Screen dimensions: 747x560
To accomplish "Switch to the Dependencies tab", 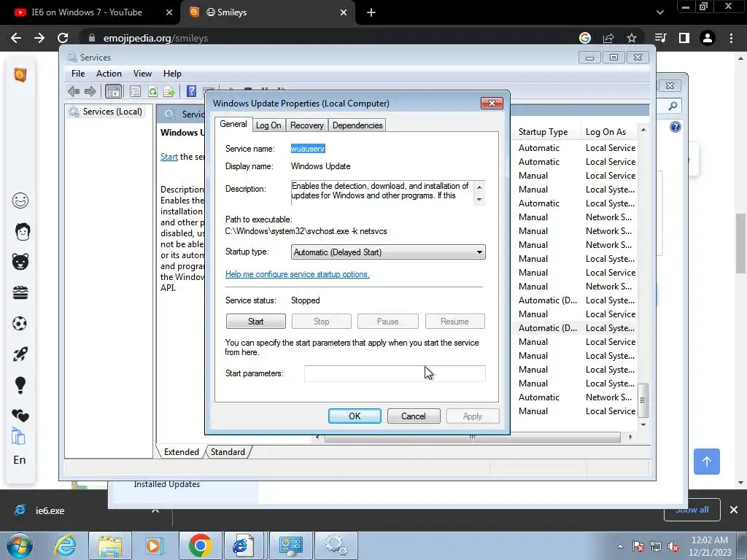I will [x=357, y=125].
